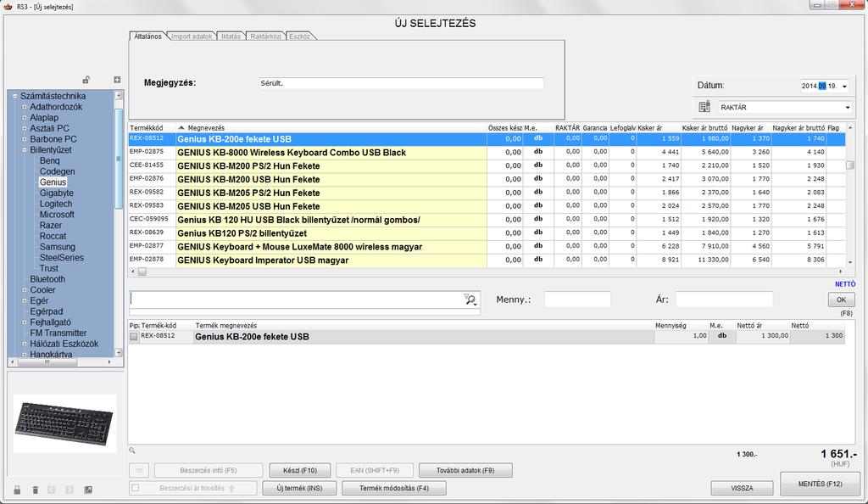
Task: Toggle the Beszerzési ár frissítés checkbox
Action: (135, 488)
